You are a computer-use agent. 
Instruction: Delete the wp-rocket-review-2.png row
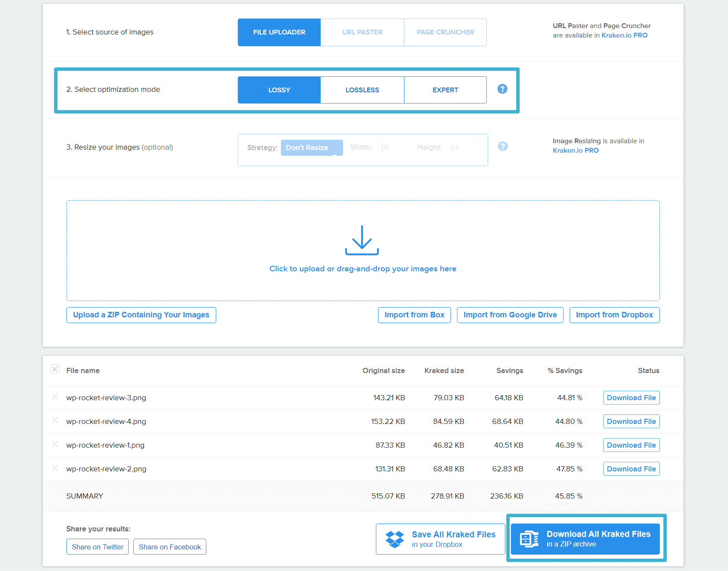tap(55, 468)
